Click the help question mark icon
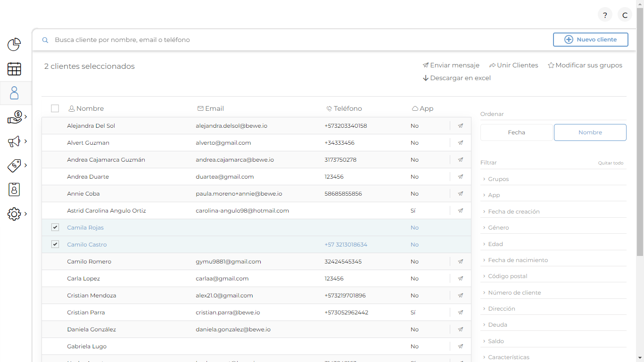 [605, 15]
